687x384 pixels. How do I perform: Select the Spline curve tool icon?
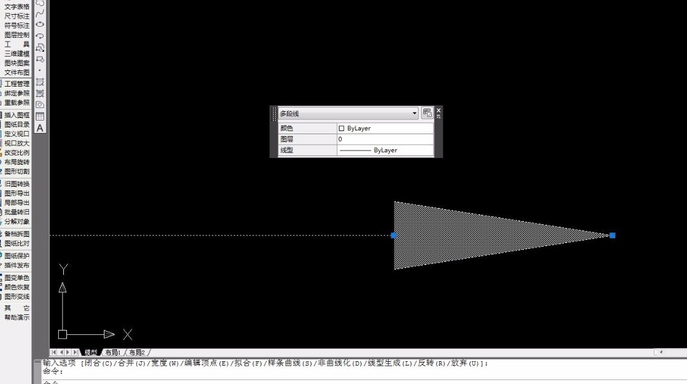40,13
